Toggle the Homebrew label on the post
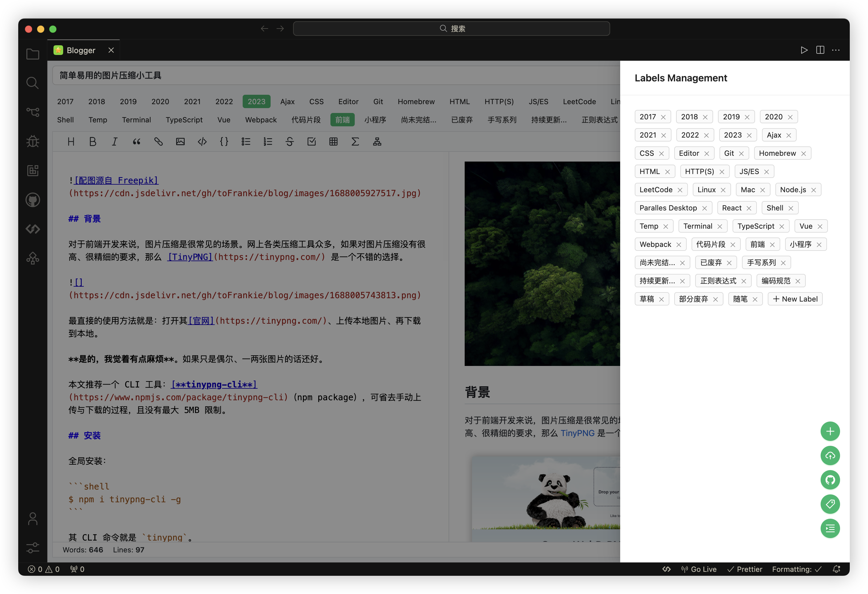Image resolution: width=868 pixels, height=594 pixels. tap(416, 101)
